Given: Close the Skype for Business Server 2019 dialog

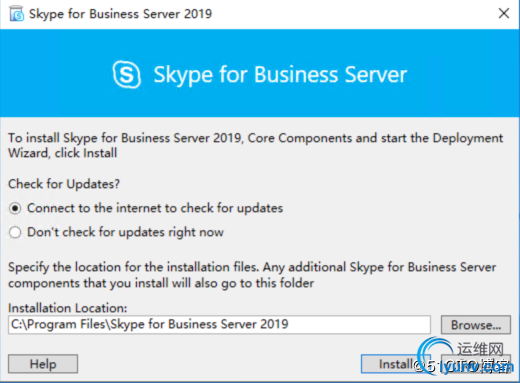Looking at the screenshot, I should pos(504,13).
